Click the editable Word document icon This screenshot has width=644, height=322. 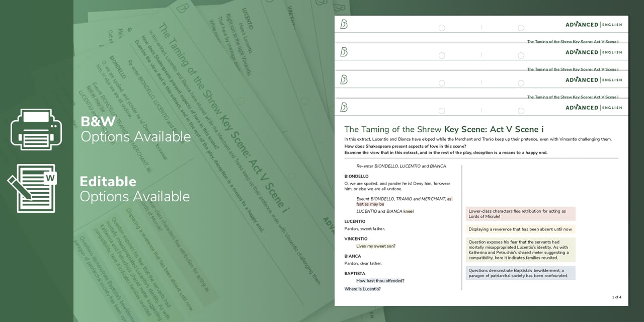coord(32,188)
